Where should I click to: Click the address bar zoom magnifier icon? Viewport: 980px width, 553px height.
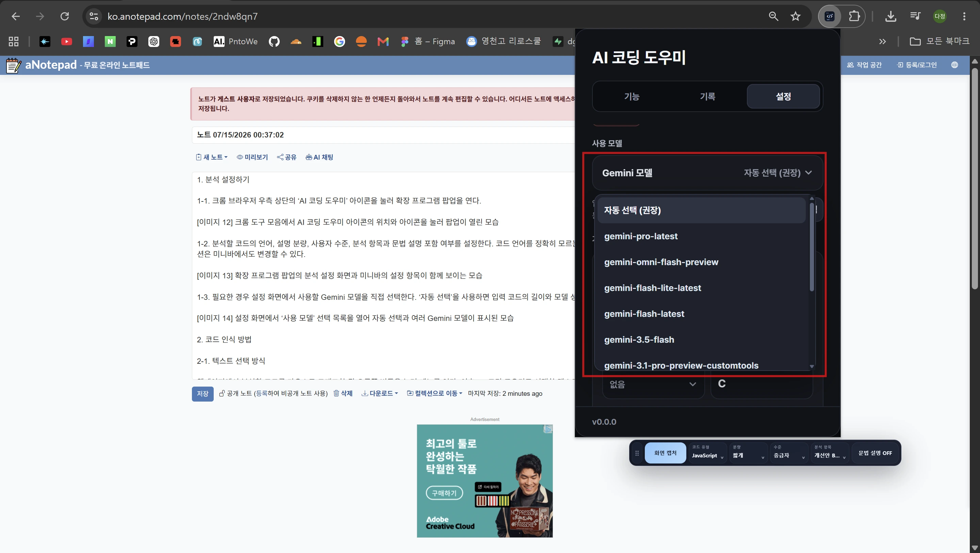773,16
